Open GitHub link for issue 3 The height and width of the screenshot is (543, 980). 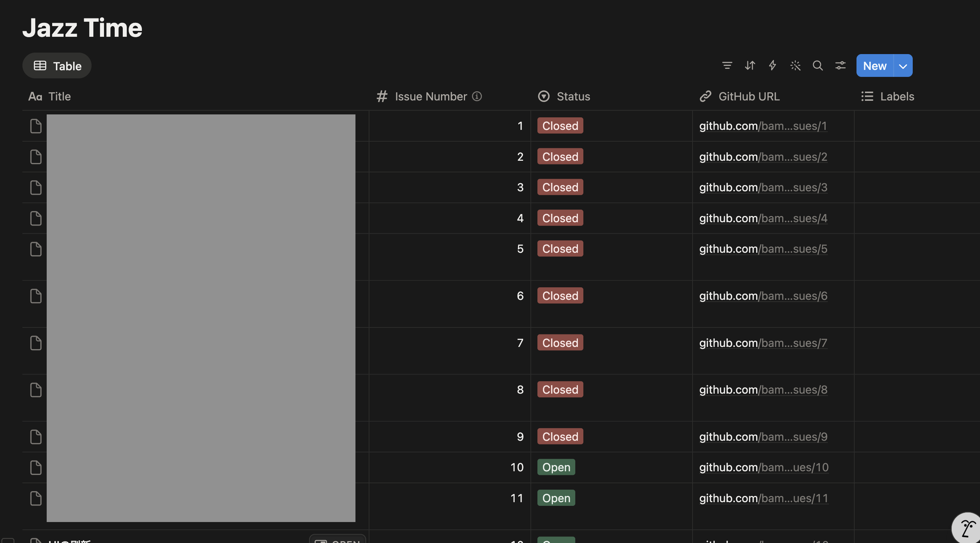(763, 187)
